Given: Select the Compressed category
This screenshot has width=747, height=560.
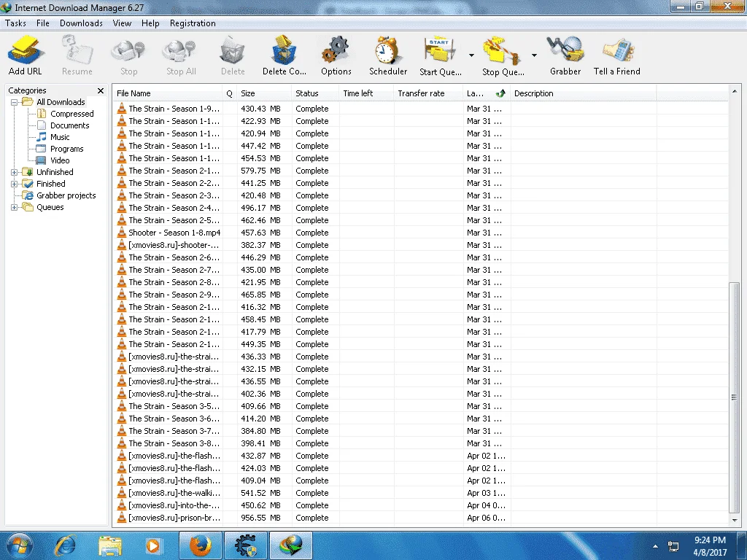Looking at the screenshot, I should point(72,114).
